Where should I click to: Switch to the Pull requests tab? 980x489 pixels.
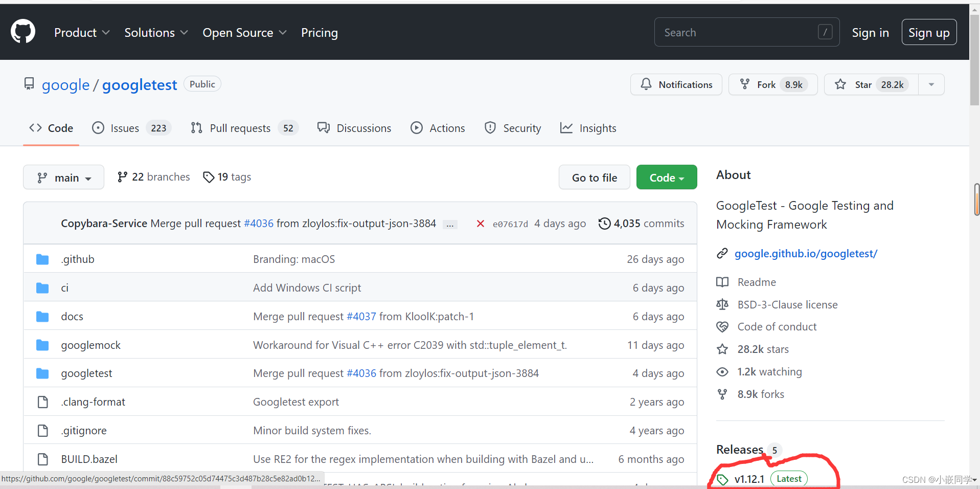click(244, 128)
